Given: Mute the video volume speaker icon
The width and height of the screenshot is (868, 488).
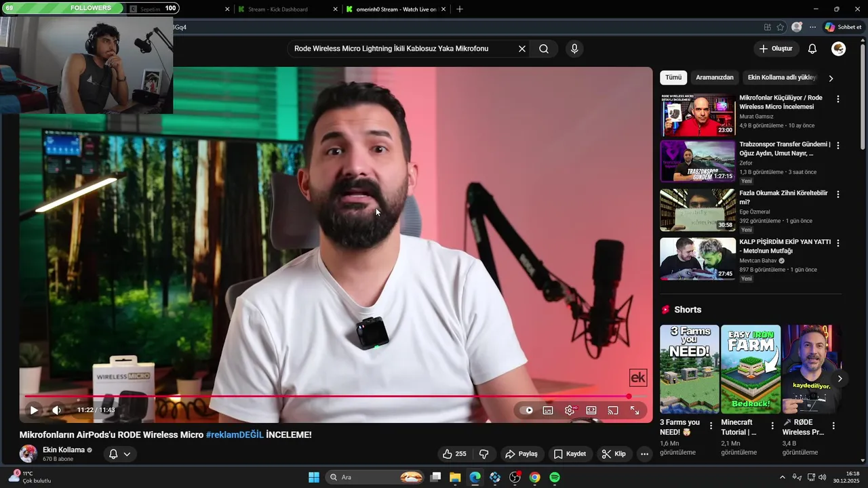Looking at the screenshot, I should (x=56, y=410).
